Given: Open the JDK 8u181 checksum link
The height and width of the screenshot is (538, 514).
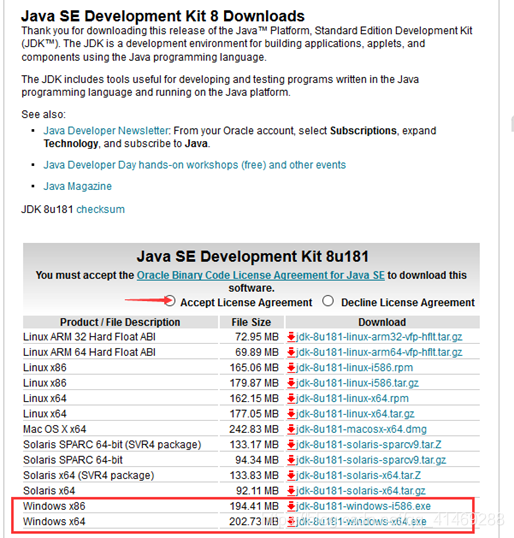Looking at the screenshot, I should coord(100,209).
